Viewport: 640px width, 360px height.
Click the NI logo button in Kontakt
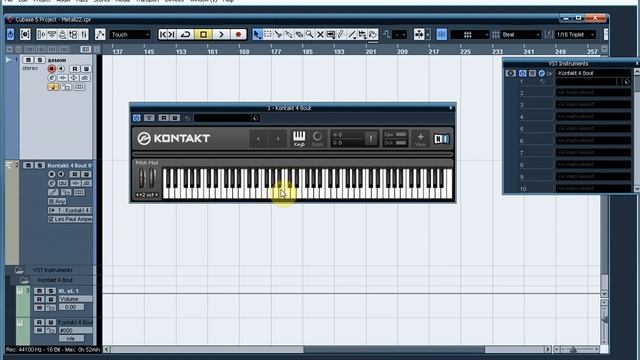point(441,139)
